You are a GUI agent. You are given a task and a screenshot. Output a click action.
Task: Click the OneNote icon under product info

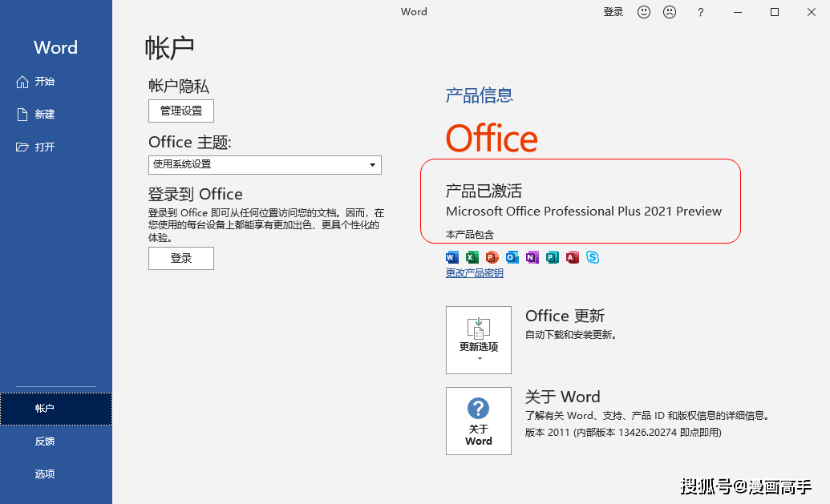pos(532,257)
